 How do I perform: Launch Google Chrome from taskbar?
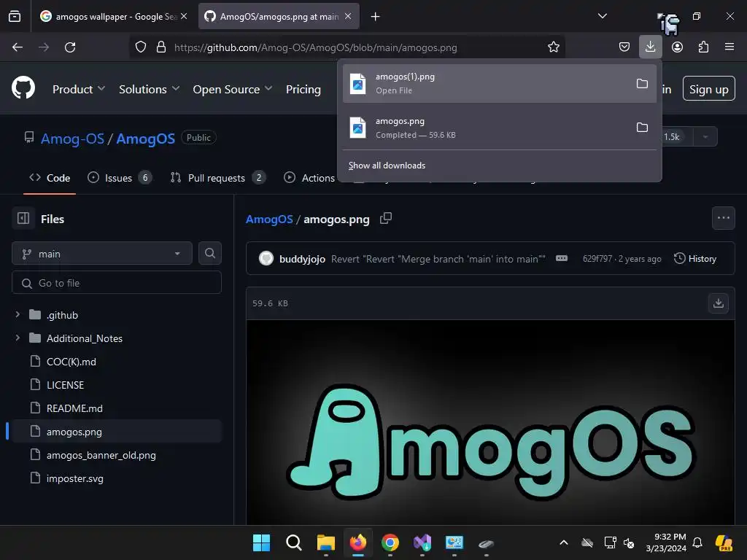(x=390, y=542)
